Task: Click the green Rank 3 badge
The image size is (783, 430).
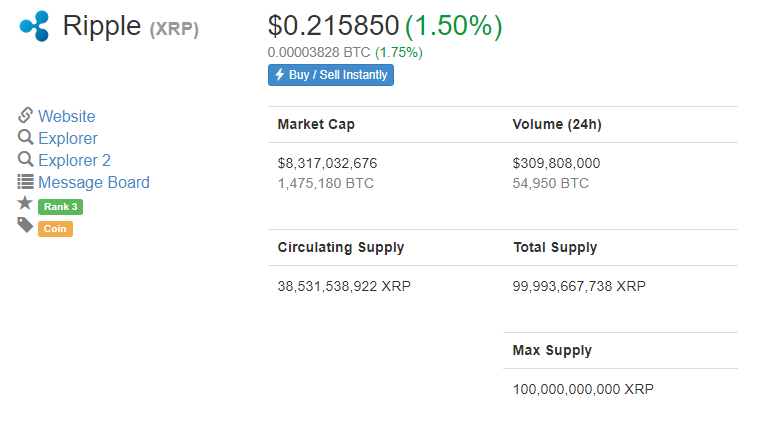Action: (60, 207)
